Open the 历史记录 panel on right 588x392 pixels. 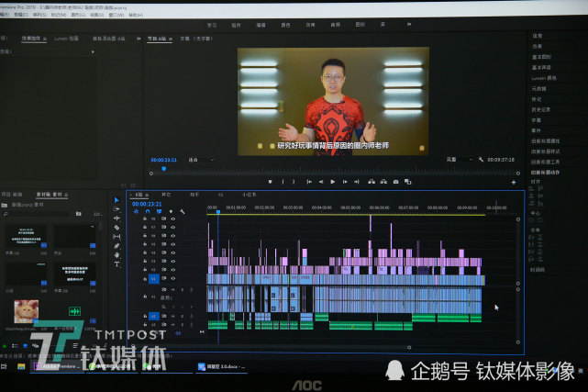coord(540,109)
